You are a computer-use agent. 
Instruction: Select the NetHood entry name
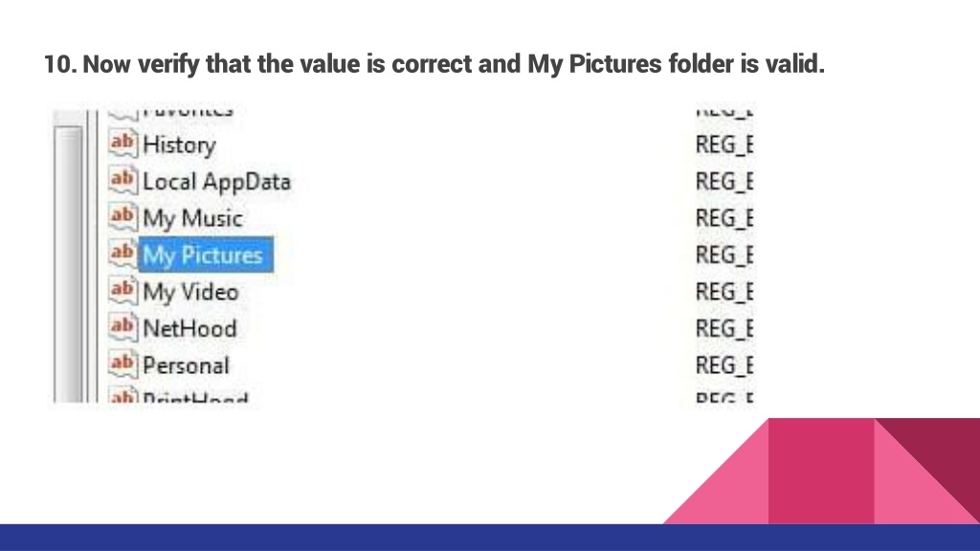tap(190, 329)
